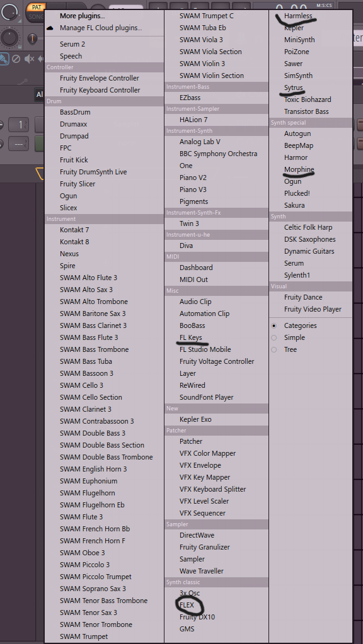Choose Speech plugin
Image resolution: width=363 pixels, height=644 pixels.
[x=71, y=56]
